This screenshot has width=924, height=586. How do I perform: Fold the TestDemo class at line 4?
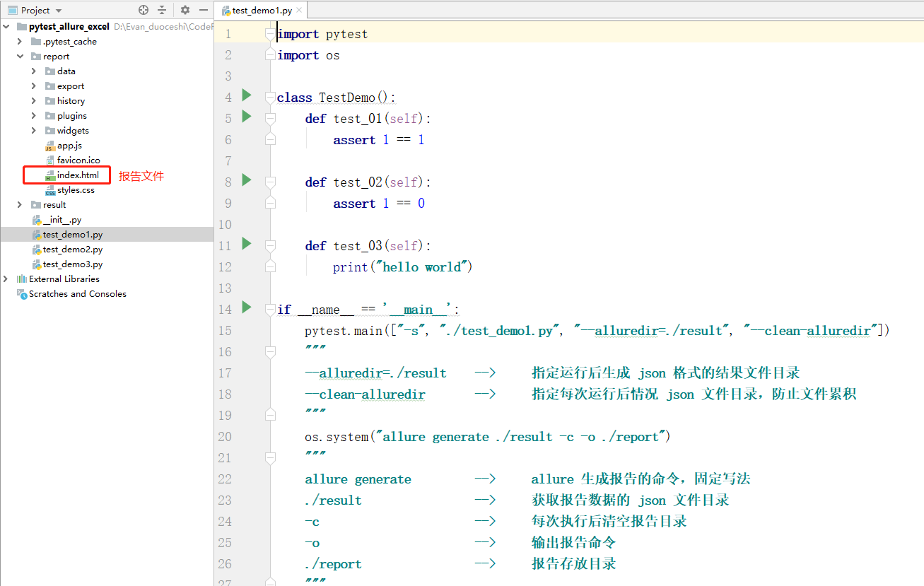point(269,97)
